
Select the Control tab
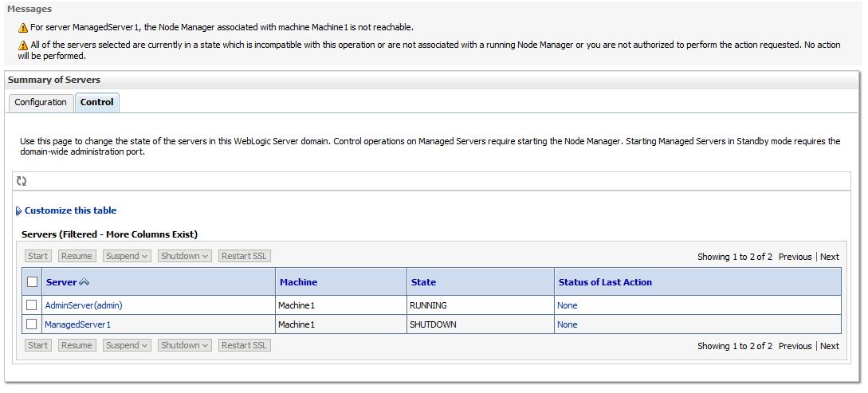tap(97, 102)
